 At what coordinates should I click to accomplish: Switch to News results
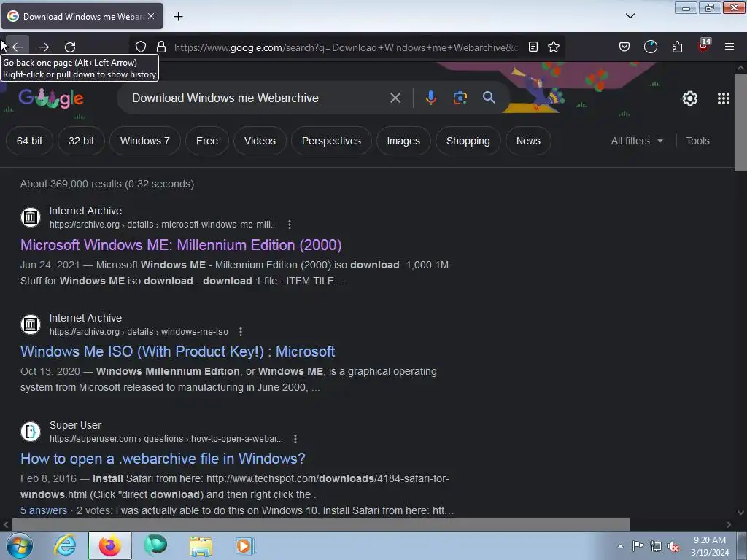[528, 141]
